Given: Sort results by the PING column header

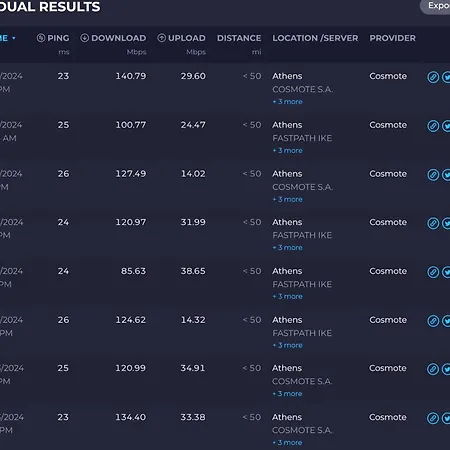Looking at the screenshot, I should click(53, 38).
